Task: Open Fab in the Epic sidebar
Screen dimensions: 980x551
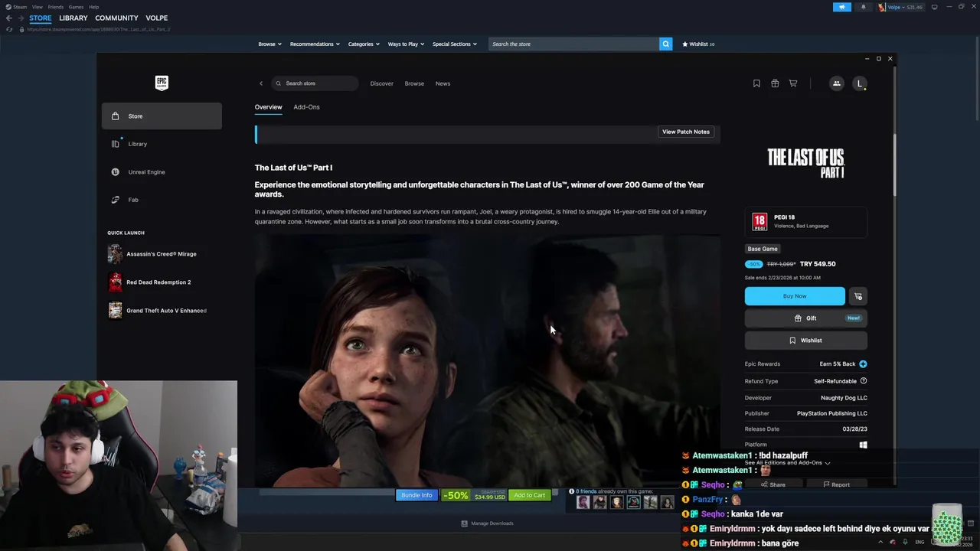Action: coord(162,200)
